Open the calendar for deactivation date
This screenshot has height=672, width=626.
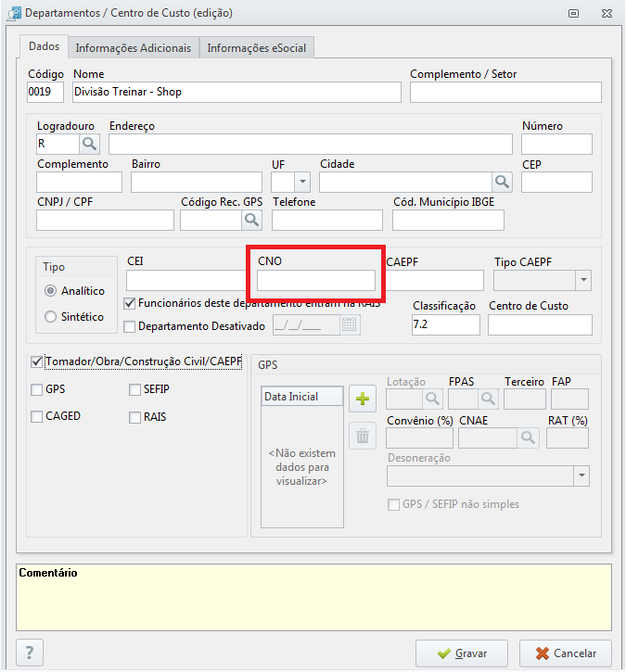pyautogui.click(x=350, y=324)
